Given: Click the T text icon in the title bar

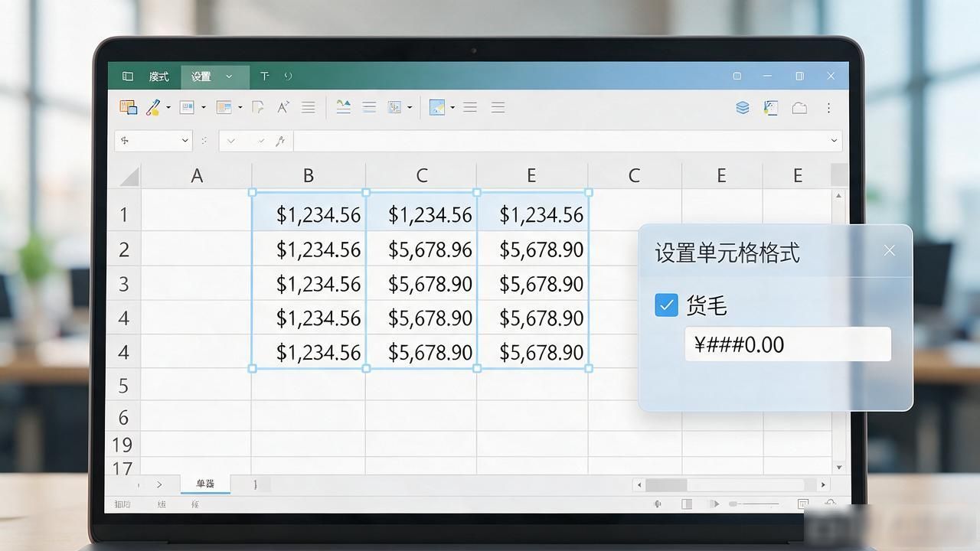Looking at the screenshot, I should 264,77.
